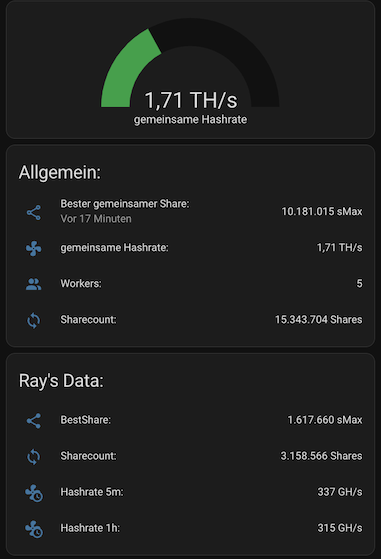381x559 pixels.
Task: Open the Workers entity details
Action: (190, 283)
